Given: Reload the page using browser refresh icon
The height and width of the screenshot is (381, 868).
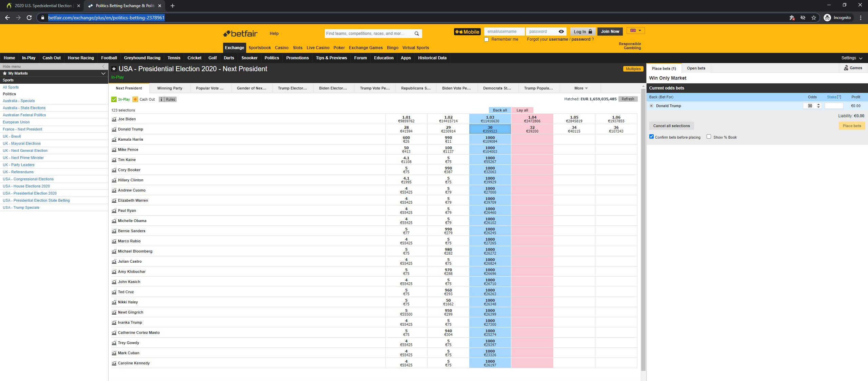Looking at the screenshot, I should pos(29,18).
